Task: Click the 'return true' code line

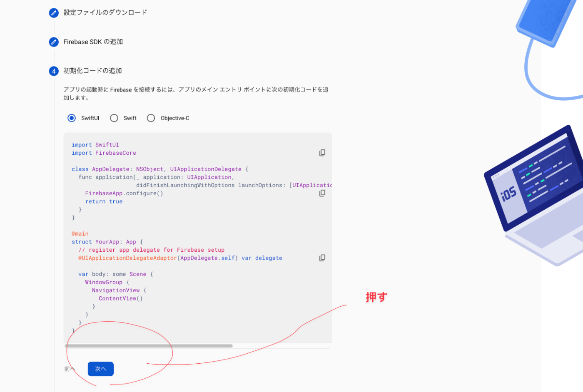Action: coord(104,201)
